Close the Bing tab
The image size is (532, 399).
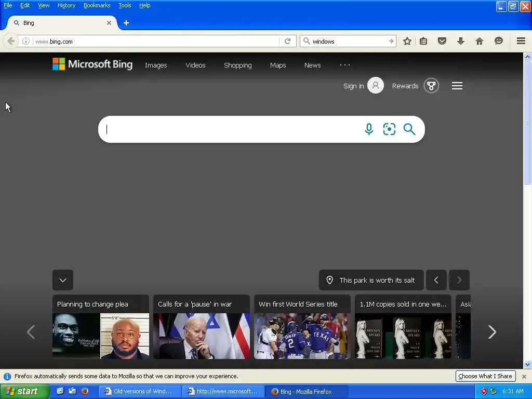tap(109, 23)
